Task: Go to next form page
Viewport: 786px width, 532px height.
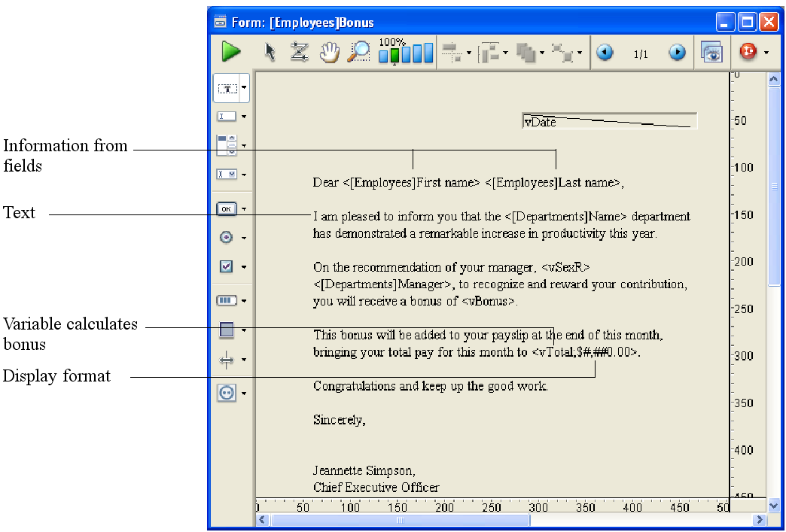Action: (677, 52)
